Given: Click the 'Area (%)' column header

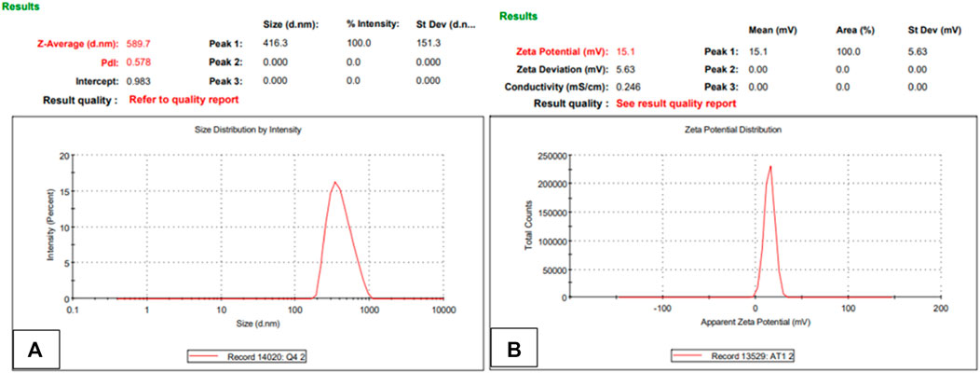Looking at the screenshot, I should [853, 30].
